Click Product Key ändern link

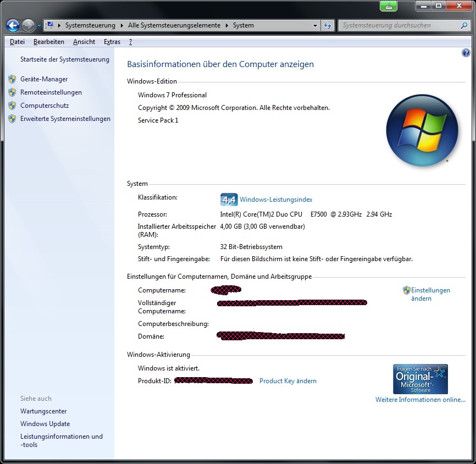(x=288, y=381)
